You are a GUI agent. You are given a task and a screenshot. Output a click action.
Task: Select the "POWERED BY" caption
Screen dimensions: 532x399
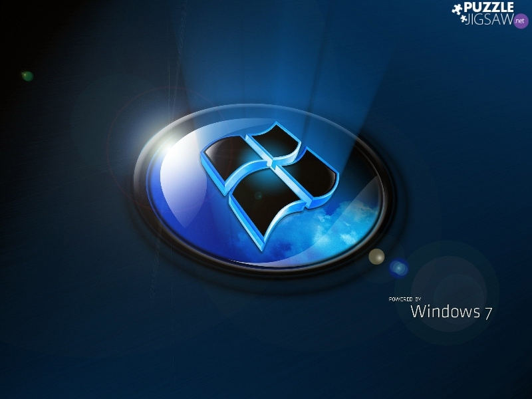405,299
